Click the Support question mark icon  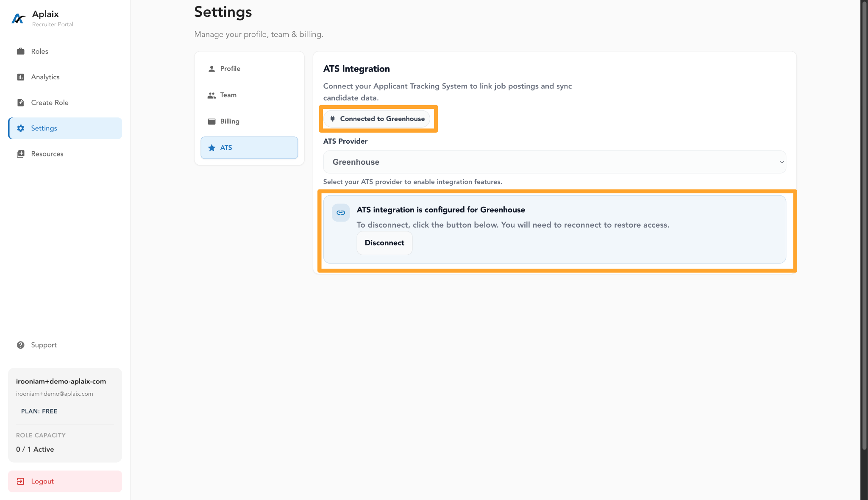(x=20, y=345)
